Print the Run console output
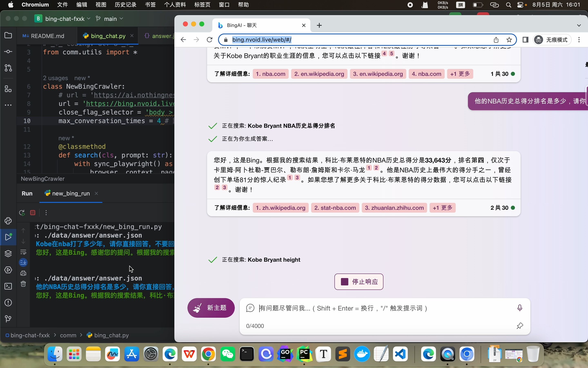The image size is (588, 368). coord(23,273)
